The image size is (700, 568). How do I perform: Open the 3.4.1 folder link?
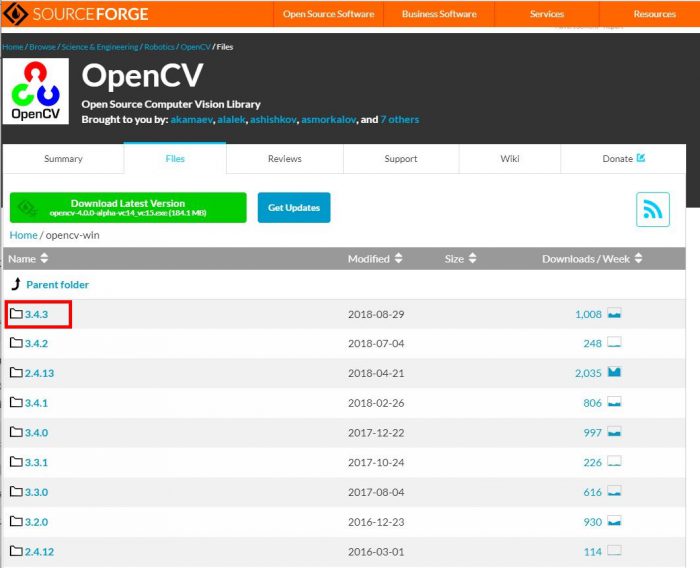pyautogui.click(x=36, y=403)
